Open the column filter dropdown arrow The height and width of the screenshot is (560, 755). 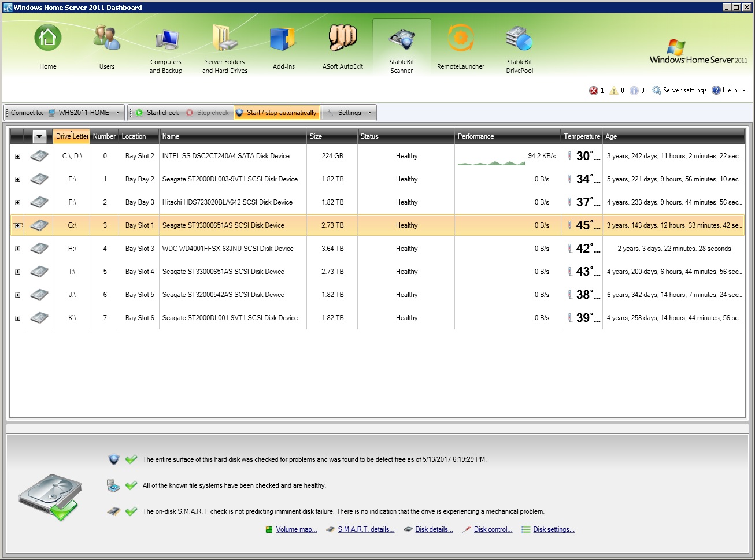(x=39, y=137)
